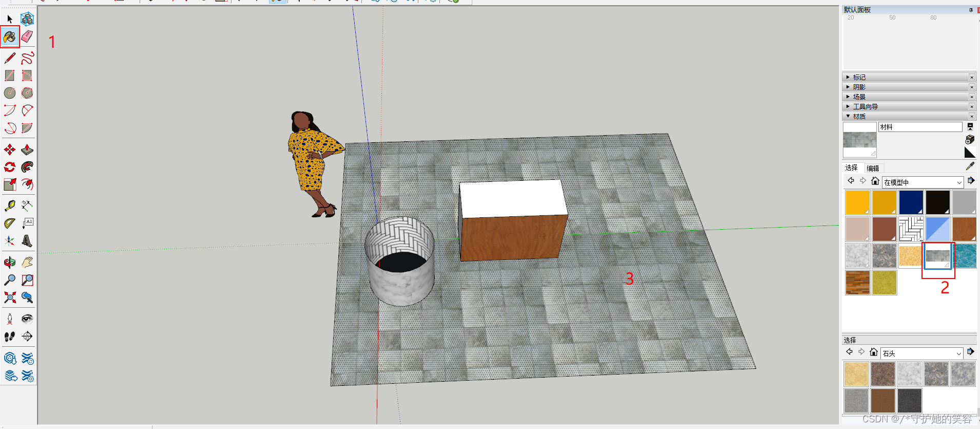
Task: Select the Follow Me tool
Action: 27,167
